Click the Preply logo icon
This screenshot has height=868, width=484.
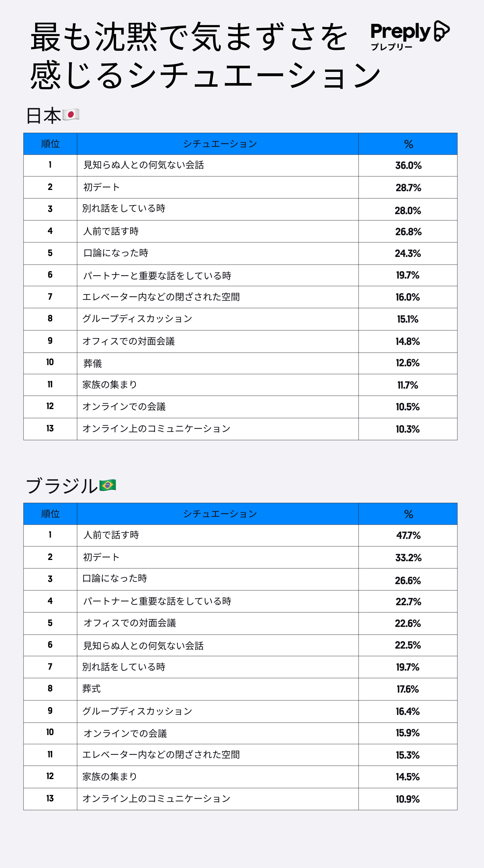click(x=441, y=31)
